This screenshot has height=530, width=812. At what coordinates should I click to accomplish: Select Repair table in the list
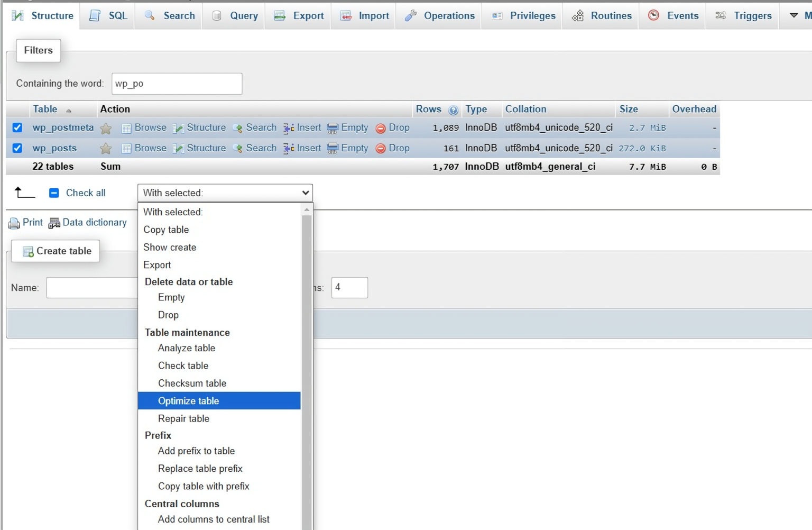click(x=183, y=418)
